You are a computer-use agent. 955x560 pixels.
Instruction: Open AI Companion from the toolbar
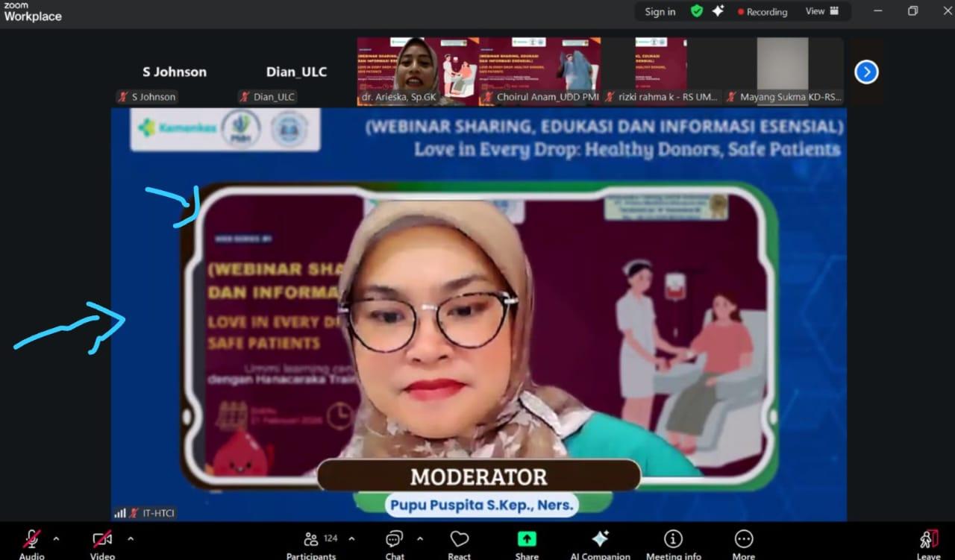click(x=600, y=542)
